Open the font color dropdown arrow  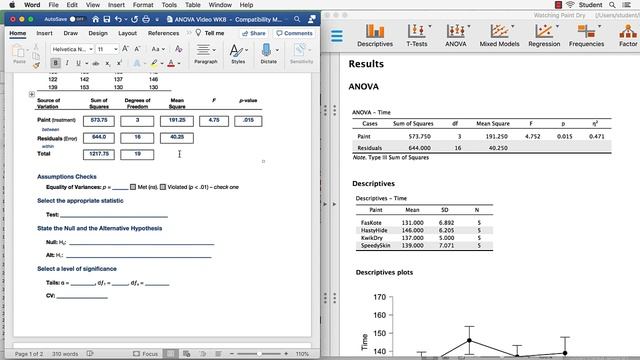click(x=179, y=64)
